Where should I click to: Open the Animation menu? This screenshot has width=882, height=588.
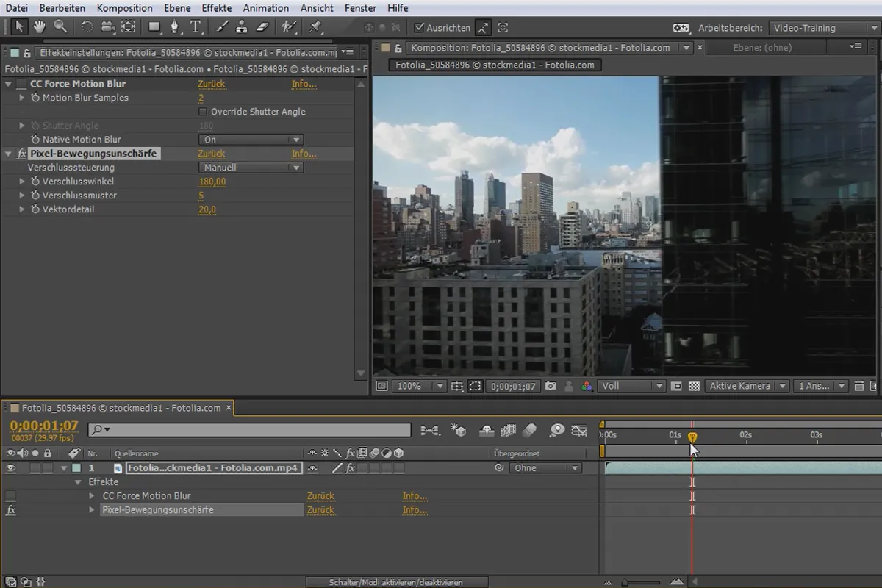(266, 8)
